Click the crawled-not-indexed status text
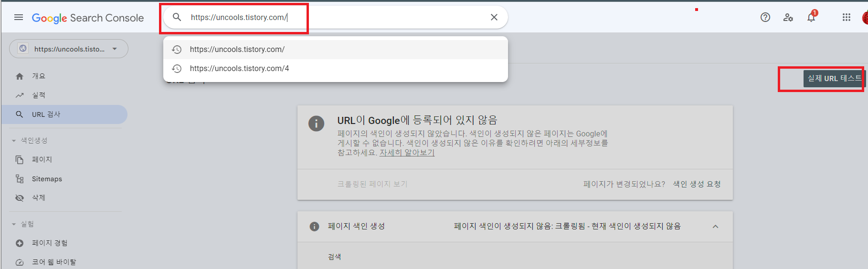Viewport: 868px width, 269px height. point(567,226)
